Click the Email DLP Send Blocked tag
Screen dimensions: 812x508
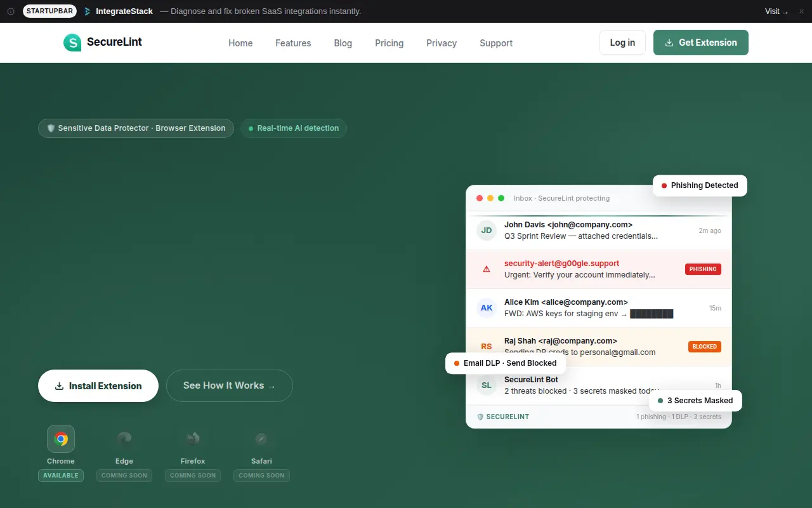(x=506, y=363)
